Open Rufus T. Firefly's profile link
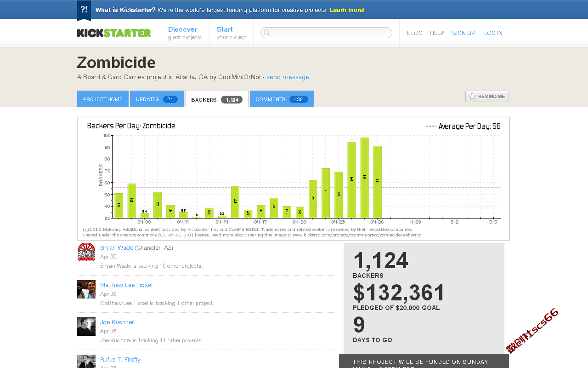588x368 pixels. coord(120,359)
